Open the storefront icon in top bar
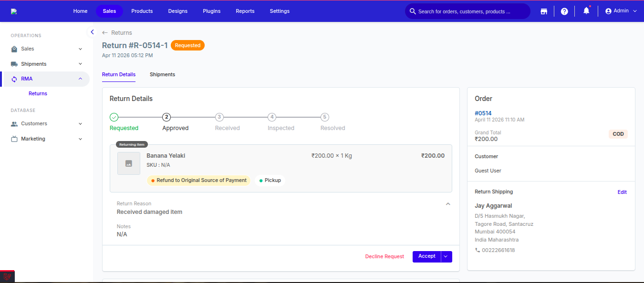The height and width of the screenshot is (283, 644). click(x=543, y=11)
